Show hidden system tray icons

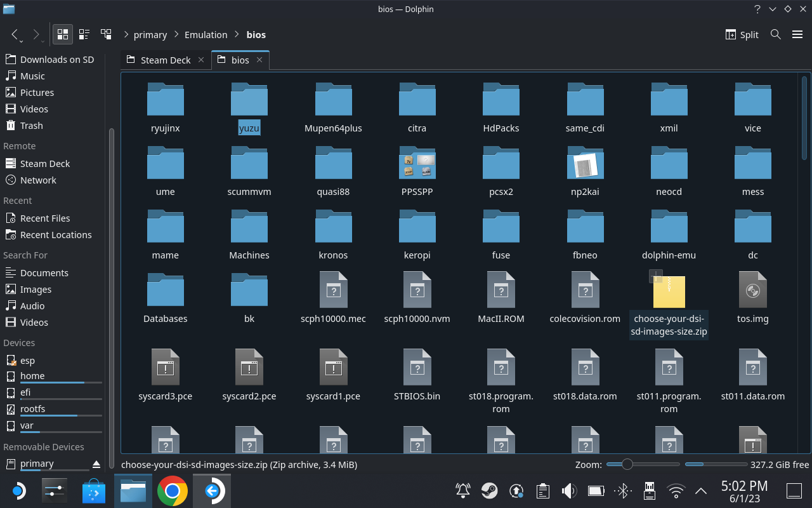(701, 490)
